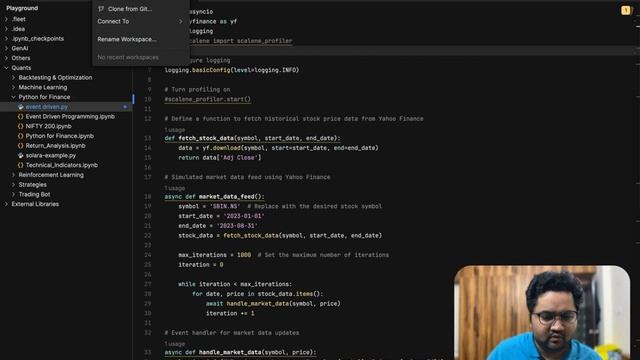The width and height of the screenshot is (640, 360).
Task: Click the market_data_feed function definition name
Action: coord(227,197)
